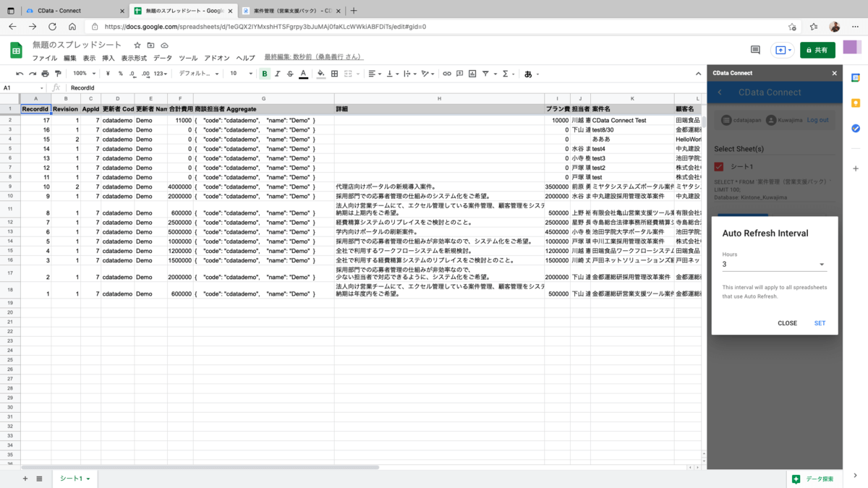This screenshot has width=868, height=488.
Task: Open comment history icon
Action: 755,50
